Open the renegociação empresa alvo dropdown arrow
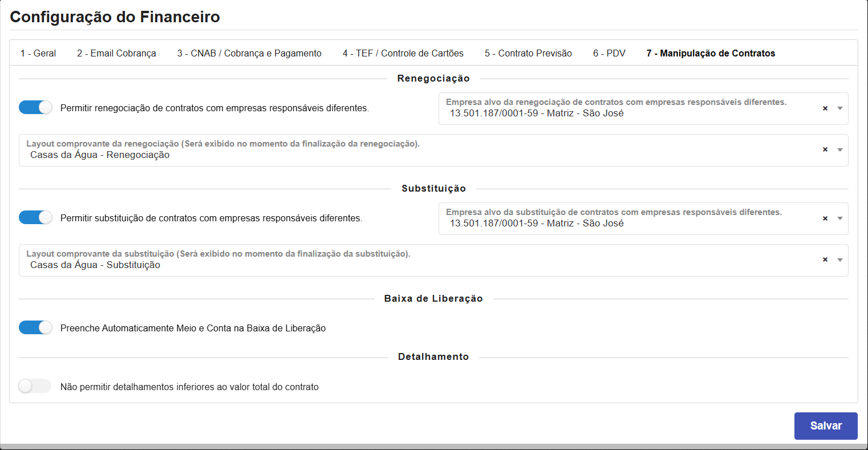 click(839, 107)
